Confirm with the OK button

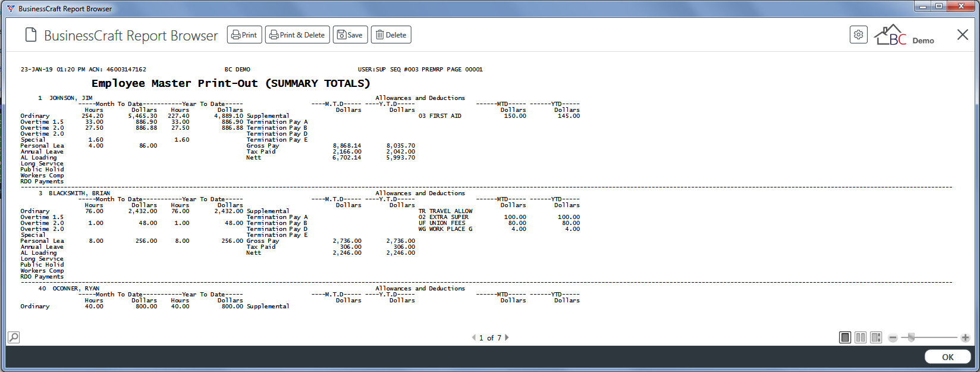pos(948,357)
